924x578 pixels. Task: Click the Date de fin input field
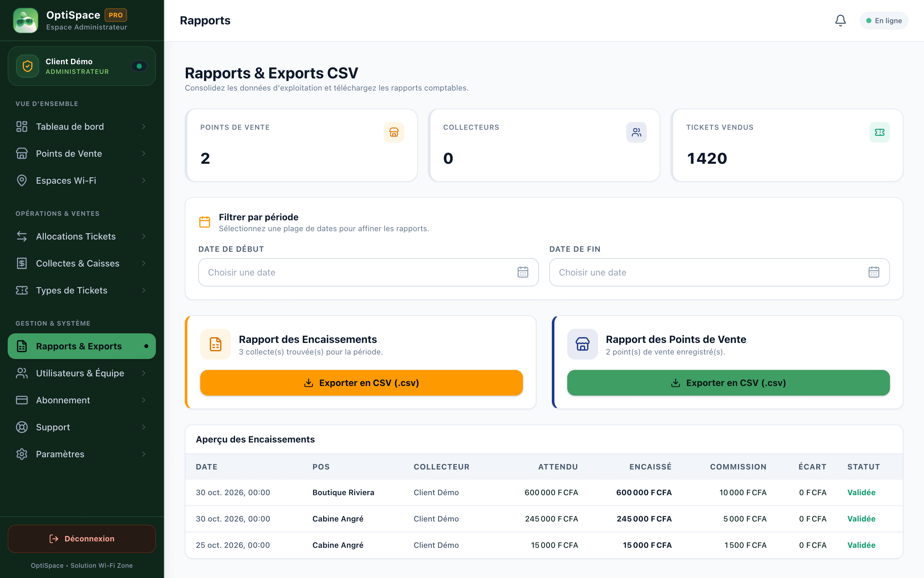[x=719, y=272]
